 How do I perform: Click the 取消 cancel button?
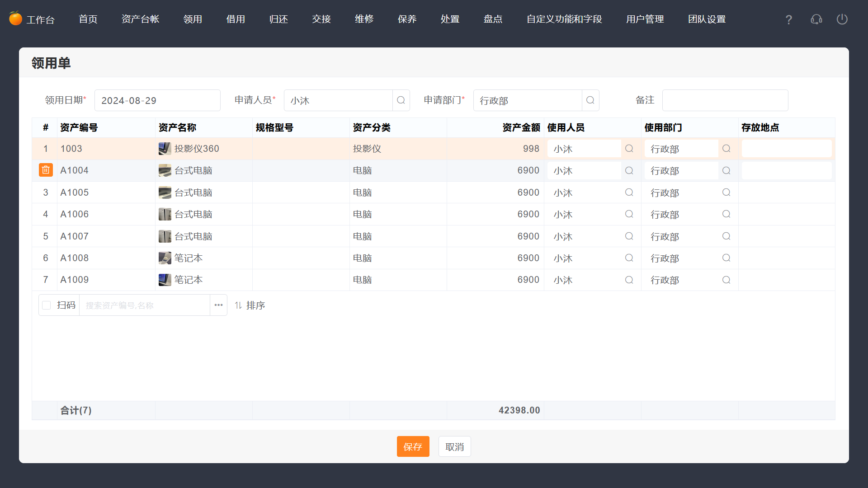tap(454, 446)
